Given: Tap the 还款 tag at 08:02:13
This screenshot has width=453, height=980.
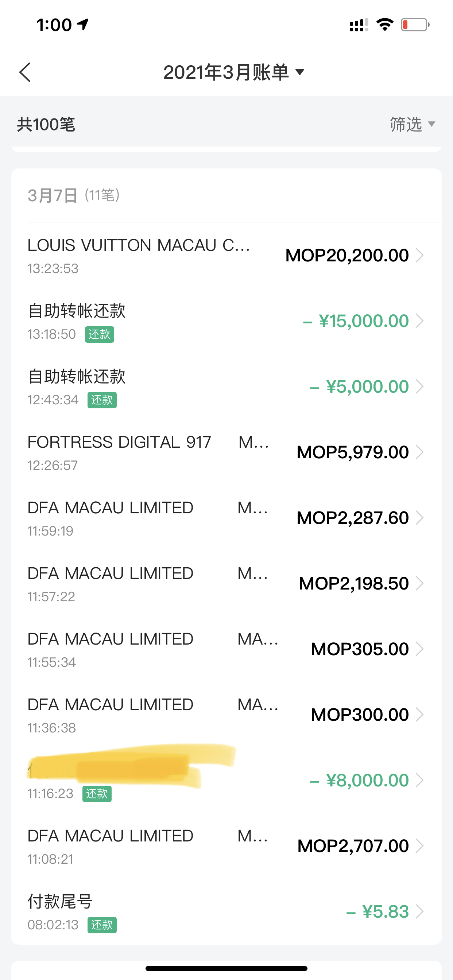Looking at the screenshot, I should coord(102,925).
